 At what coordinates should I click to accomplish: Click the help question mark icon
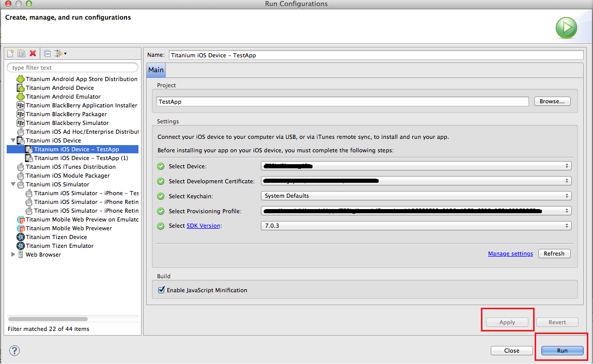click(x=14, y=351)
